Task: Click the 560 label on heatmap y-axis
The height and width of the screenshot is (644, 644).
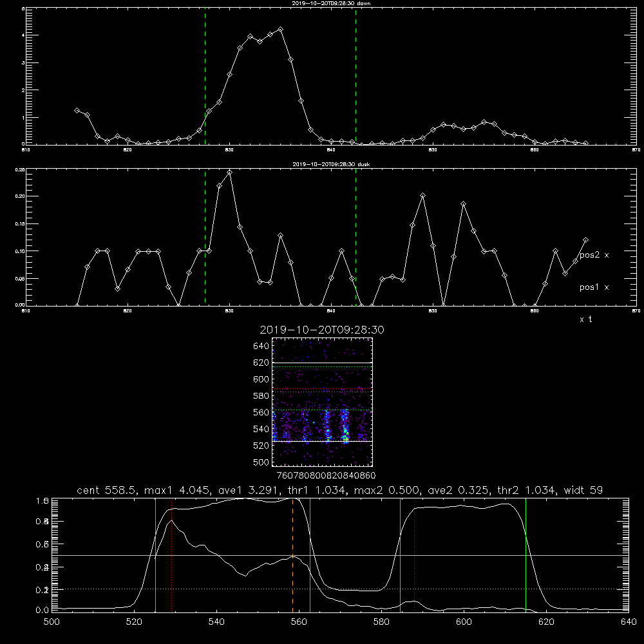Action: [x=261, y=412]
